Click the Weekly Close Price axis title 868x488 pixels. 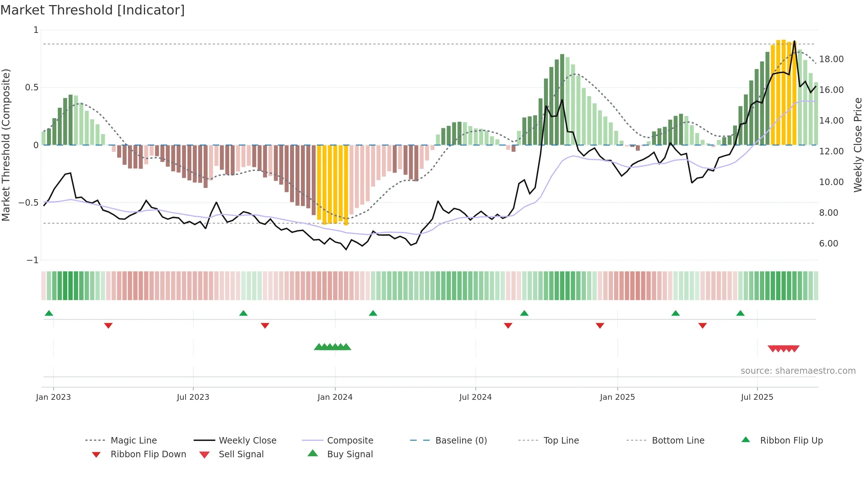(858, 145)
